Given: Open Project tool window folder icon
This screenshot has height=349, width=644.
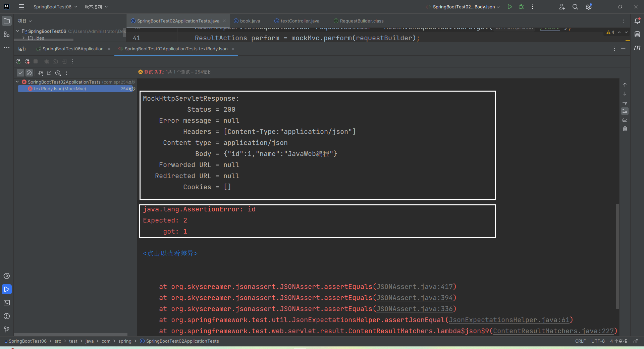Looking at the screenshot, I should tap(7, 21).
